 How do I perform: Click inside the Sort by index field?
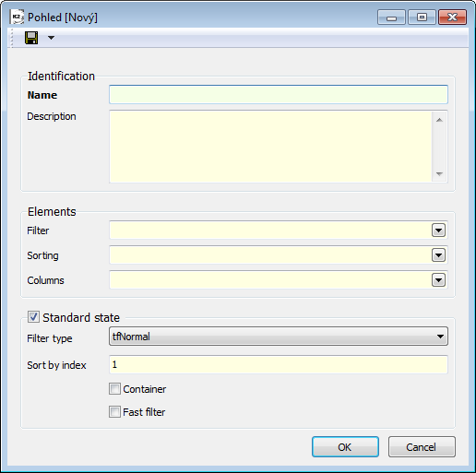coord(279,365)
